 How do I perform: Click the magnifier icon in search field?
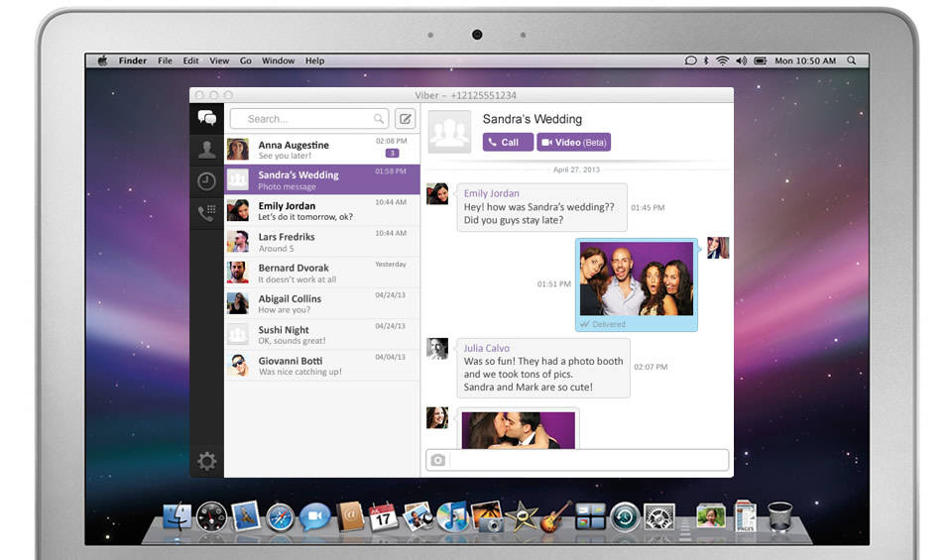378,119
